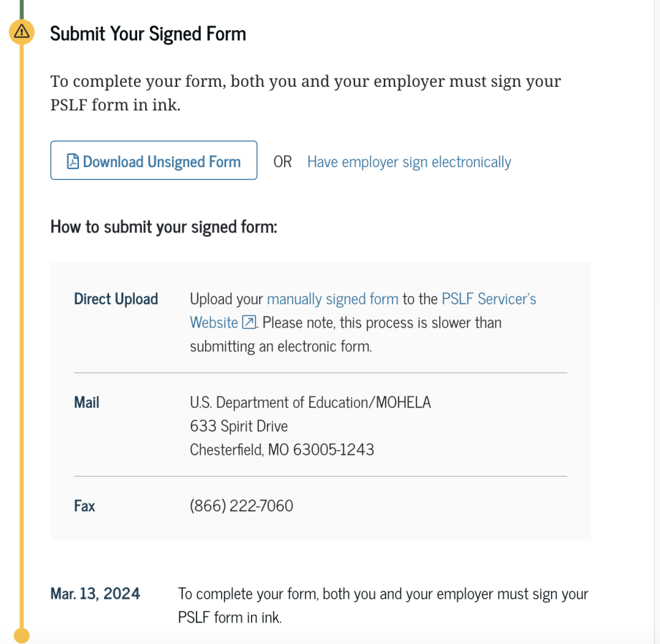Viewport: 660px width, 644px height.
Task: Click the U.S. Department of Education/MOHELA line
Action: click(310, 402)
